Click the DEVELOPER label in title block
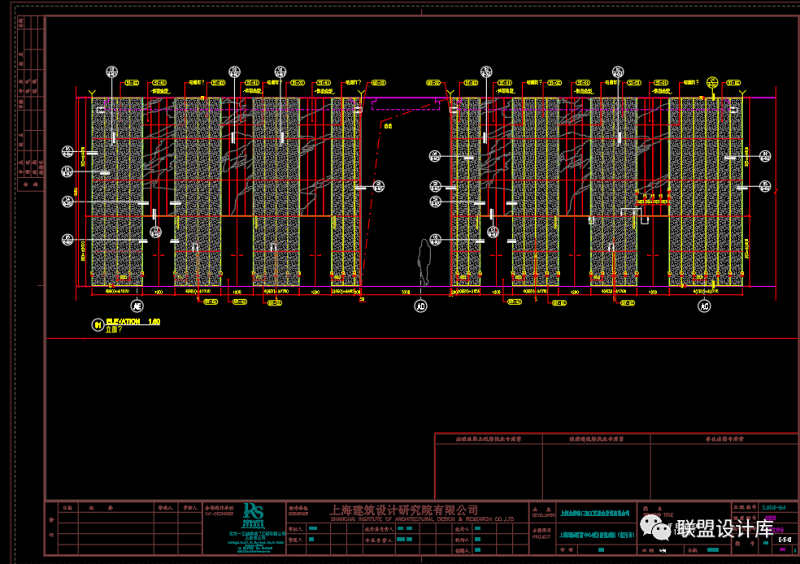Image resolution: width=800 pixels, height=564 pixels. click(x=545, y=516)
